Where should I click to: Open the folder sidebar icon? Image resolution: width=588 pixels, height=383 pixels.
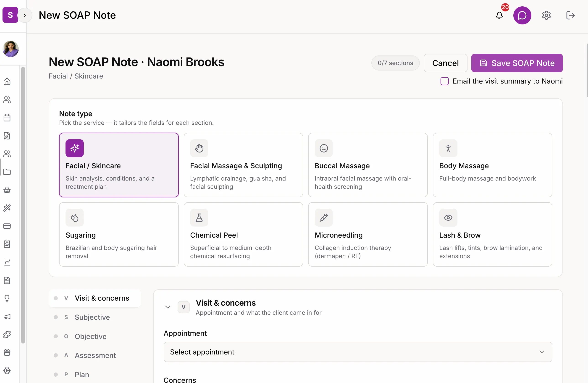(7, 172)
